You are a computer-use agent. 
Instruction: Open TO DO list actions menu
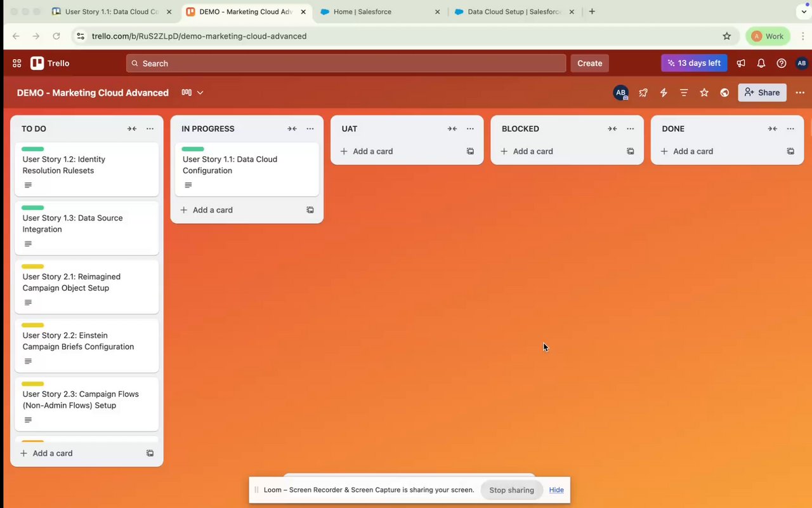point(150,129)
